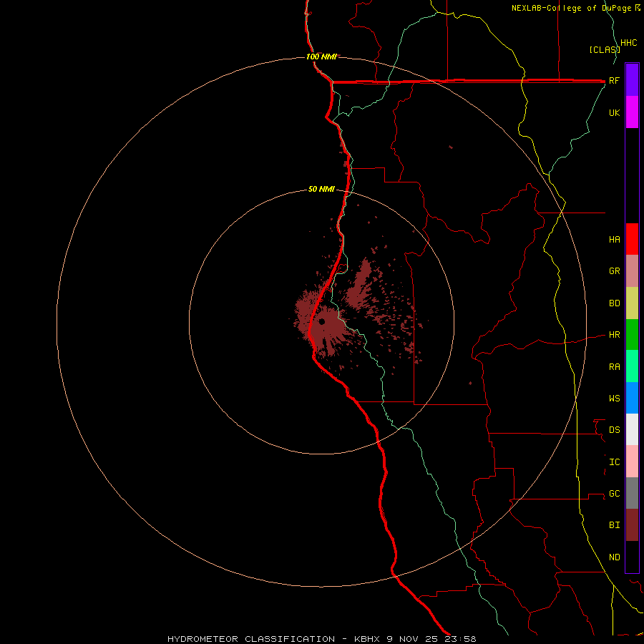Click the "23:58" timestamp text
Screen dimensions: 644x644
[460, 639]
